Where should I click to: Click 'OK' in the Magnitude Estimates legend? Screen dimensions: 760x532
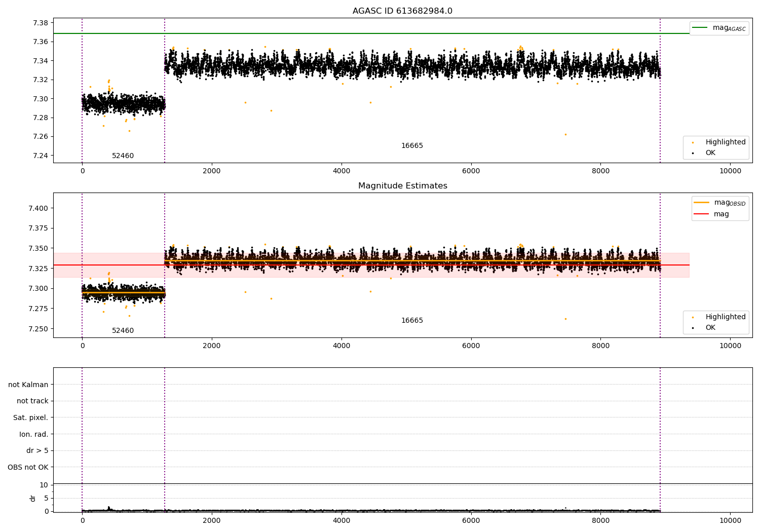[710, 327]
